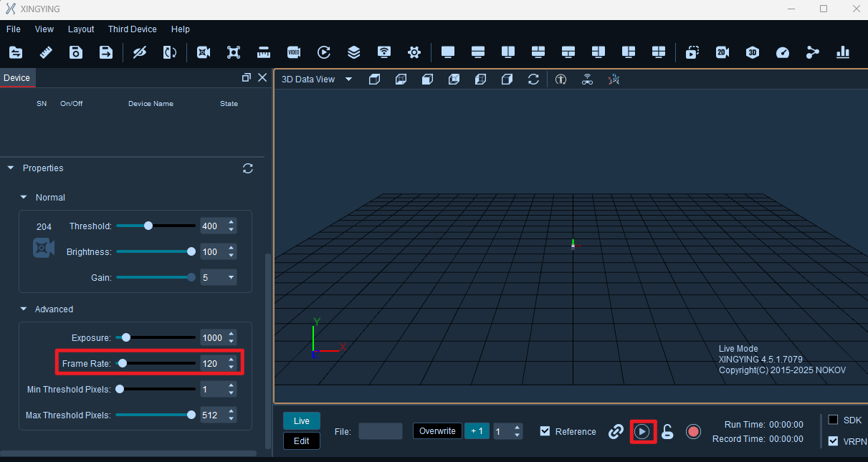This screenshot has width=868, height=462.
Task: Click the Frame Rate slider handle
Action: (123, 363)
